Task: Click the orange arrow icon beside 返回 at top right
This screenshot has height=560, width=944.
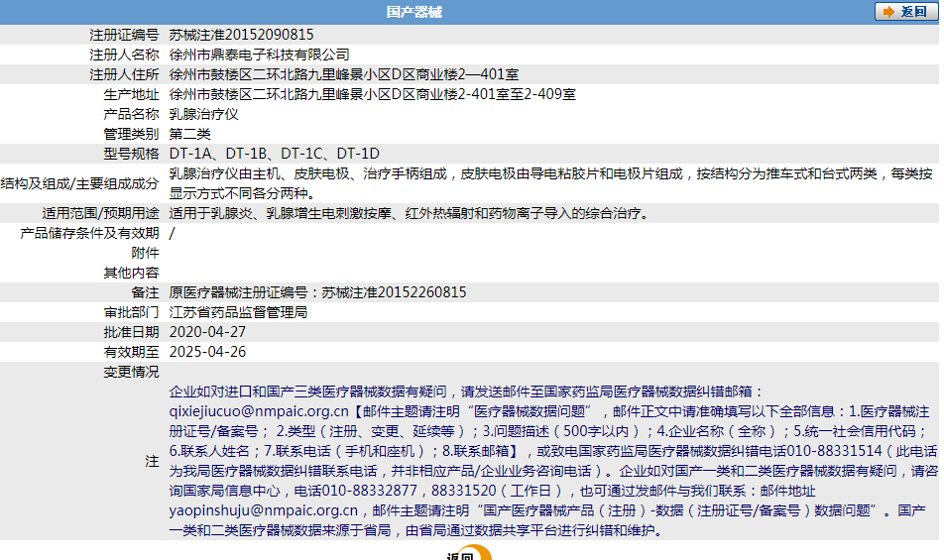Action: click(x=886, y=12)
